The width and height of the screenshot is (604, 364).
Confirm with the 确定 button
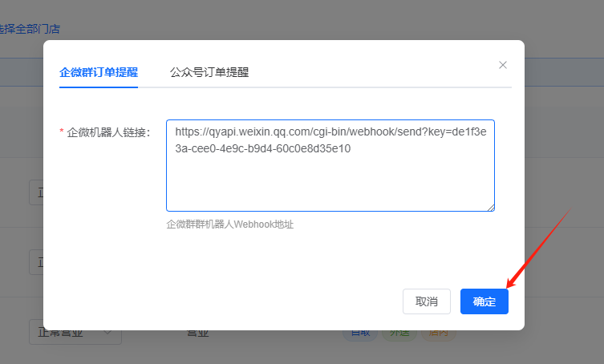(484, 301)
